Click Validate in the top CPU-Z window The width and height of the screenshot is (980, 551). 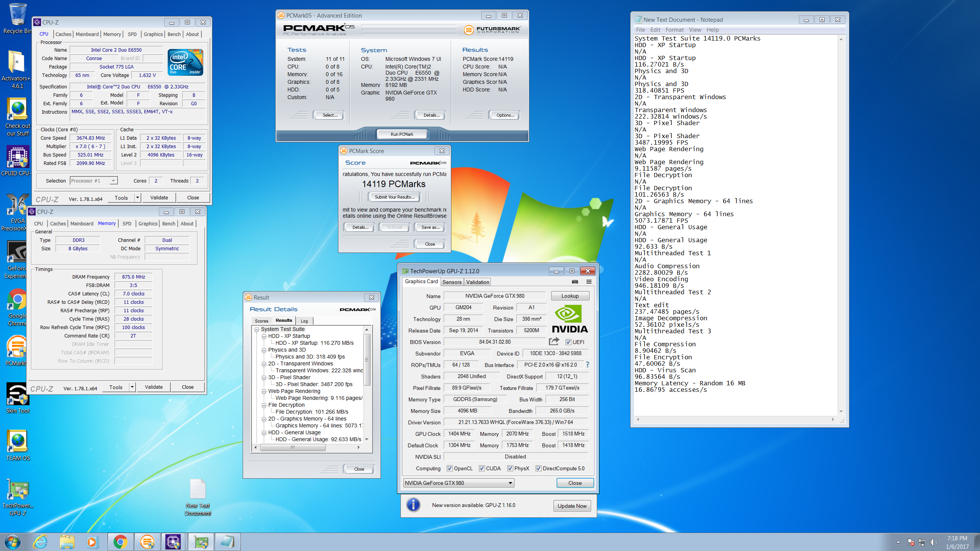(x=159, y=198)
